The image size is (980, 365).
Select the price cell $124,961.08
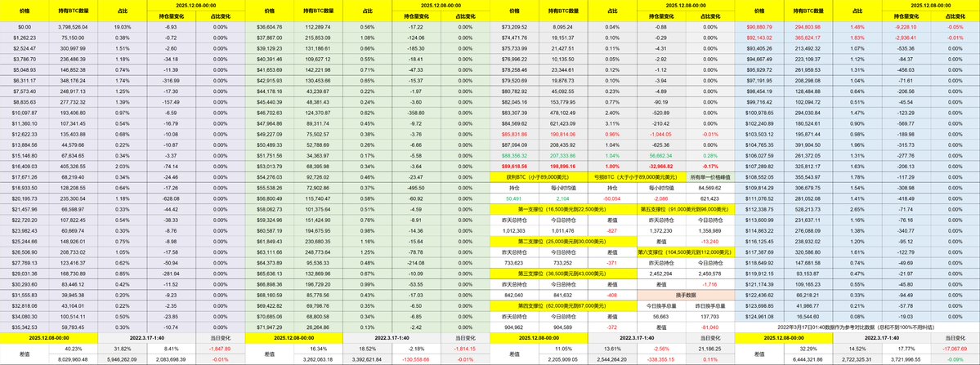pyautogui.click(x=759, y=316)
